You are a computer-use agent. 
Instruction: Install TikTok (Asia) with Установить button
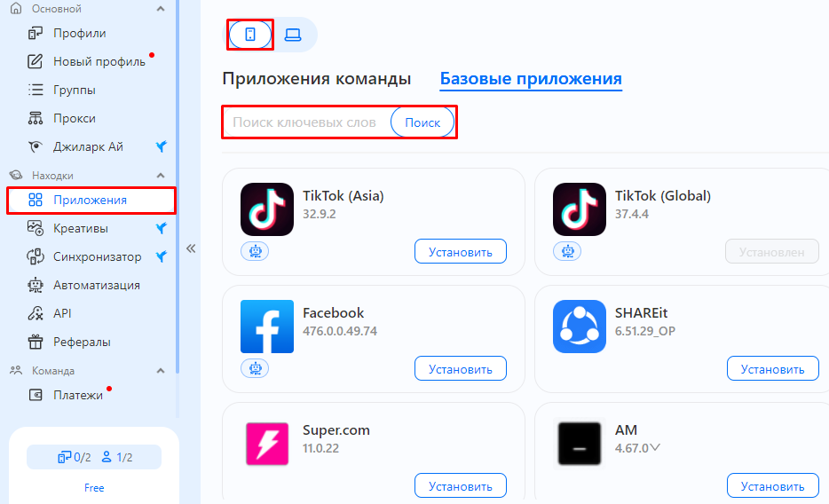461,252
